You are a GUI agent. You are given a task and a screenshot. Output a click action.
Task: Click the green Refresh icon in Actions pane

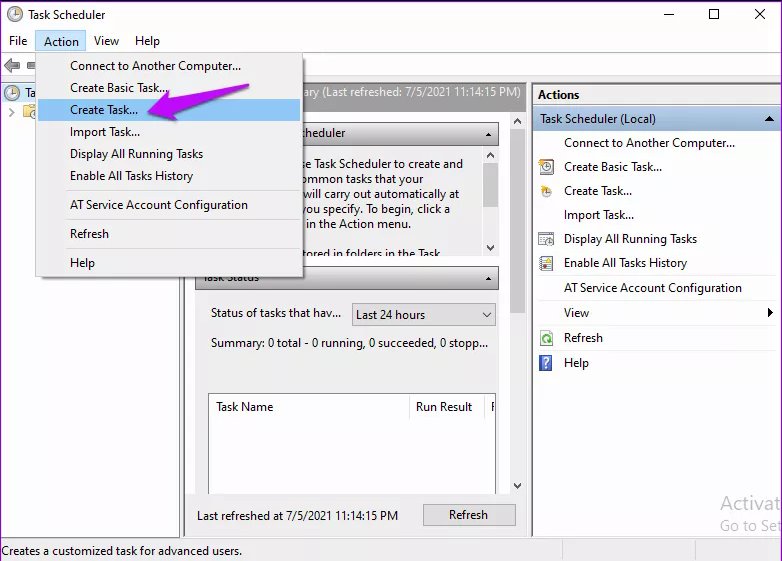click(x=547, y=338)
